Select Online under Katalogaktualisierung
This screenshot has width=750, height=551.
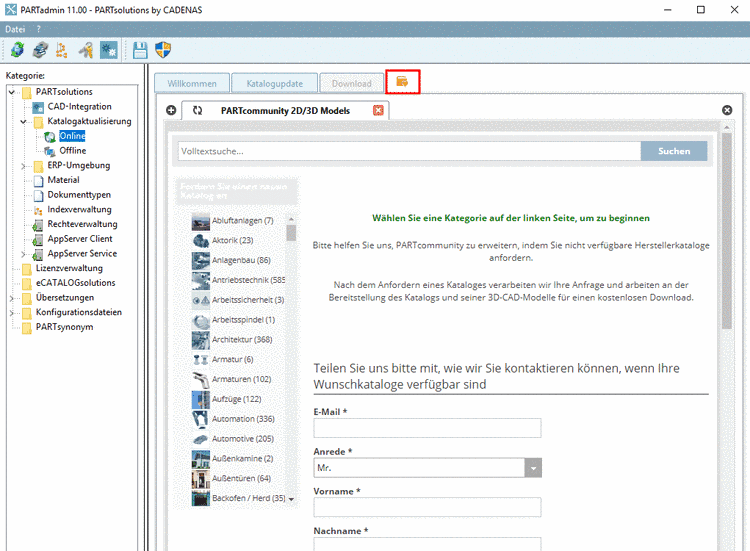click(x=72, y=136)
